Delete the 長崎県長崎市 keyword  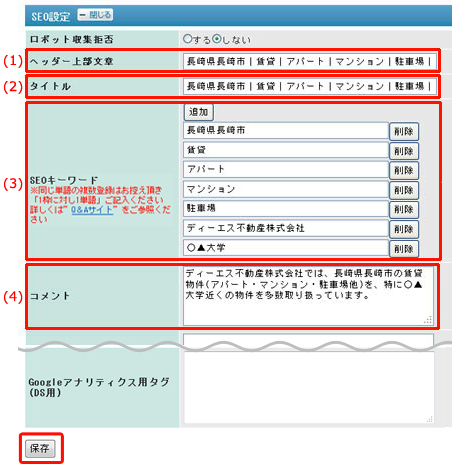point(404,131)
